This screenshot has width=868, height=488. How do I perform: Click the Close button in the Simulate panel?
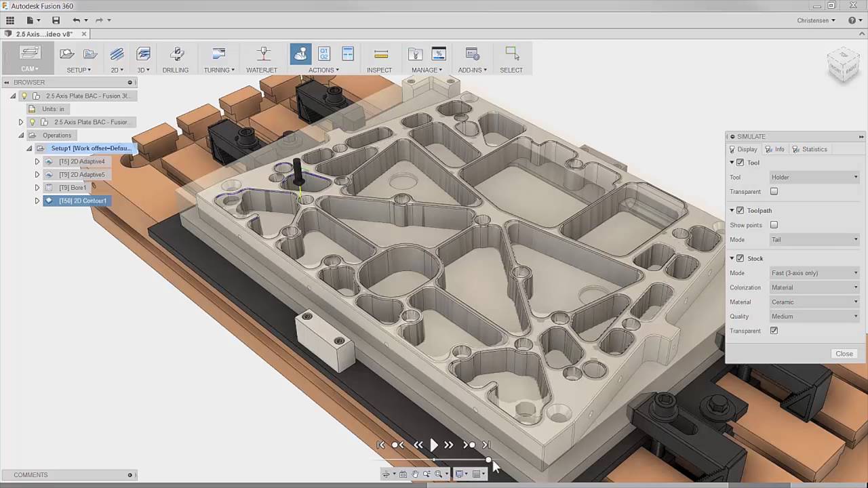point(844,353)
